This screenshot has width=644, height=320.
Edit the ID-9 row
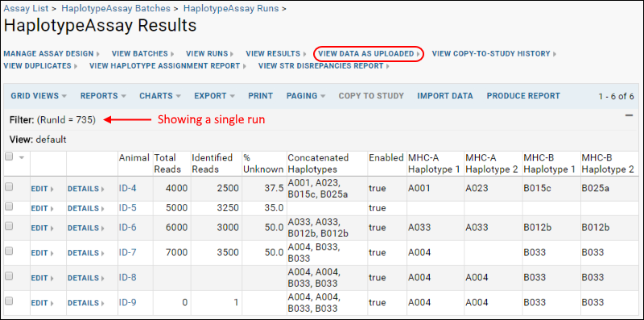42,303
